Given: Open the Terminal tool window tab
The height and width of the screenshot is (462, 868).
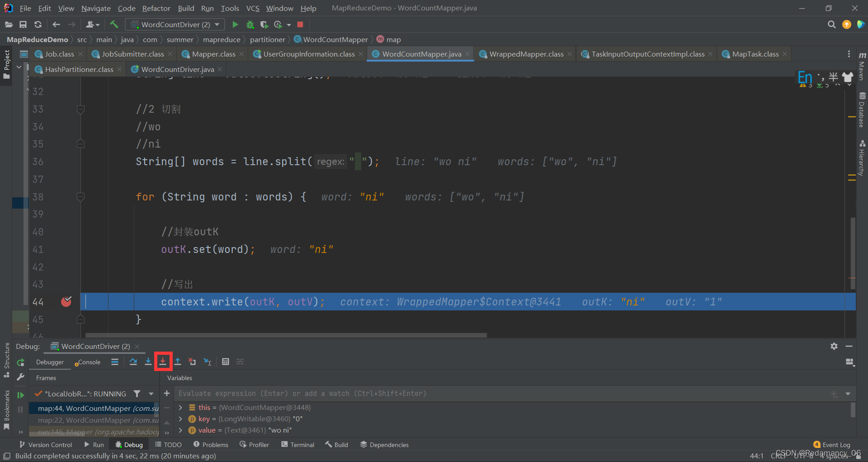Looking at the screenshot, I should click(297, 445).
